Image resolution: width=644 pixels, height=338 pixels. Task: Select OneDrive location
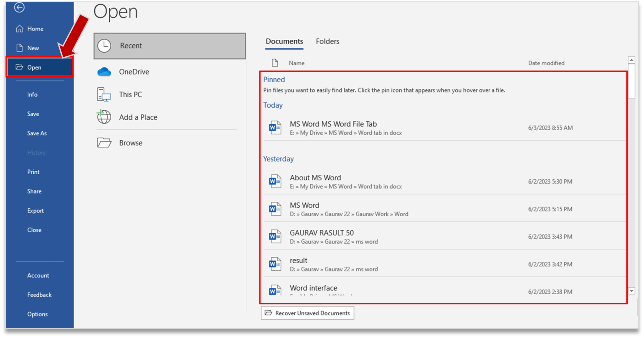pyautogui.click(x=169, y=72)
